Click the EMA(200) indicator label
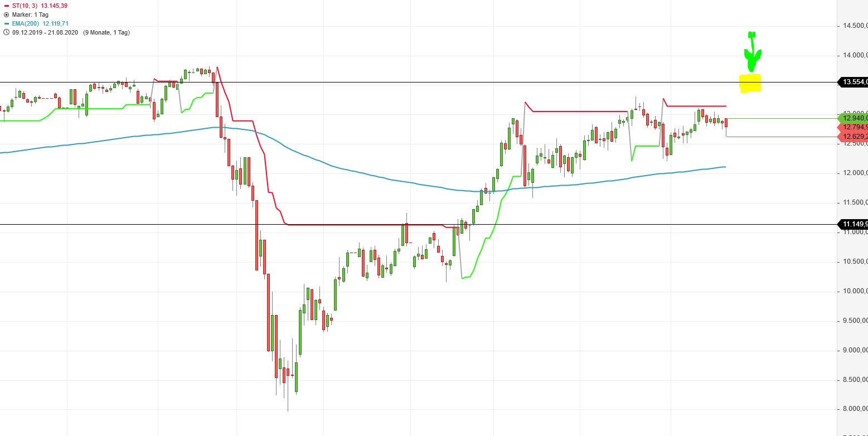Image resolution: width=868 pixels, height=436 pixels. 26,23
